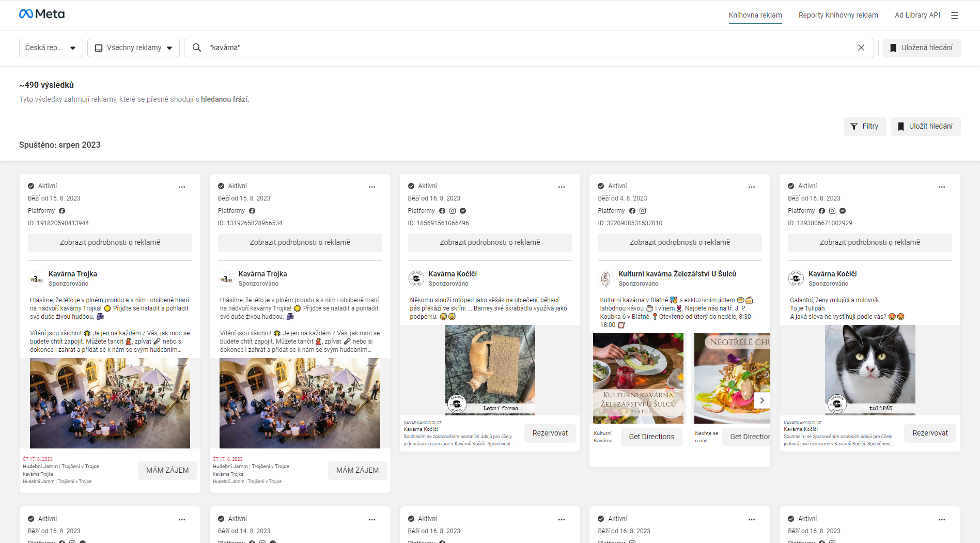Open the Neotřelé chutě carousel image
The width and height of the screenshot is (980, 543).
pyautogui.click(x=732, y=378)
